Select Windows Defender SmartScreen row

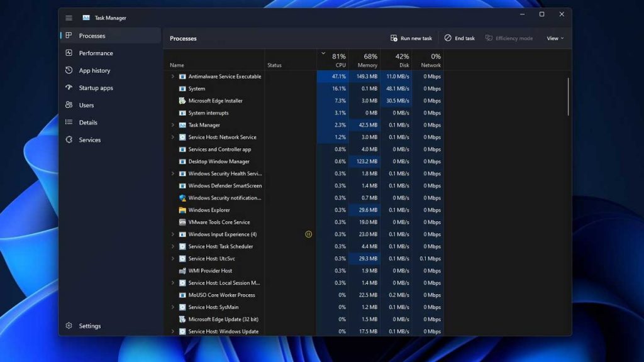coord(304,185)
